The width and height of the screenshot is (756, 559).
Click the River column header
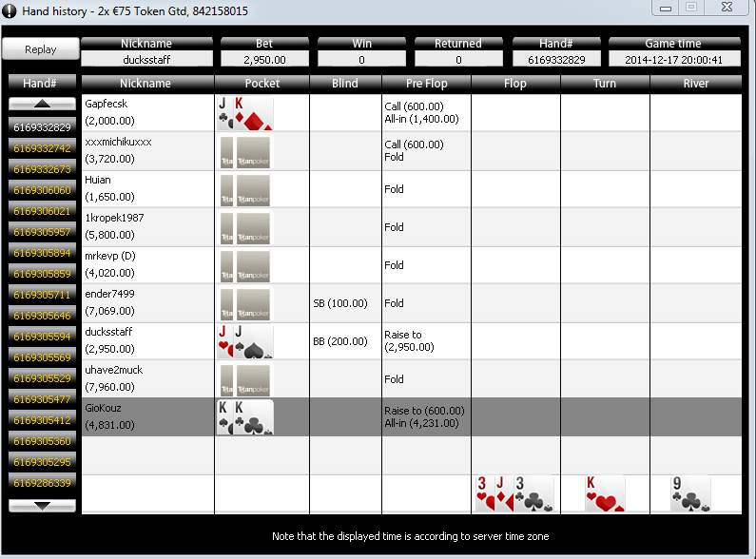click(x=696, y=84)
